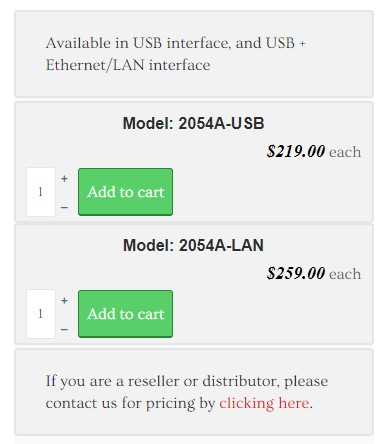Image resolution: width=386 pixels, height=444 pixels.
Task: Increase quantity for the 2054A-USB model
Action: (64, 179)
